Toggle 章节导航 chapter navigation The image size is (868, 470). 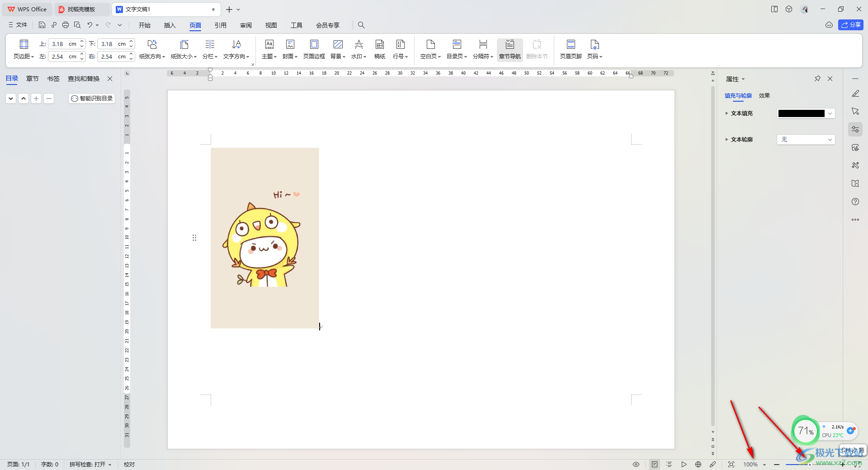pos(509,50)
